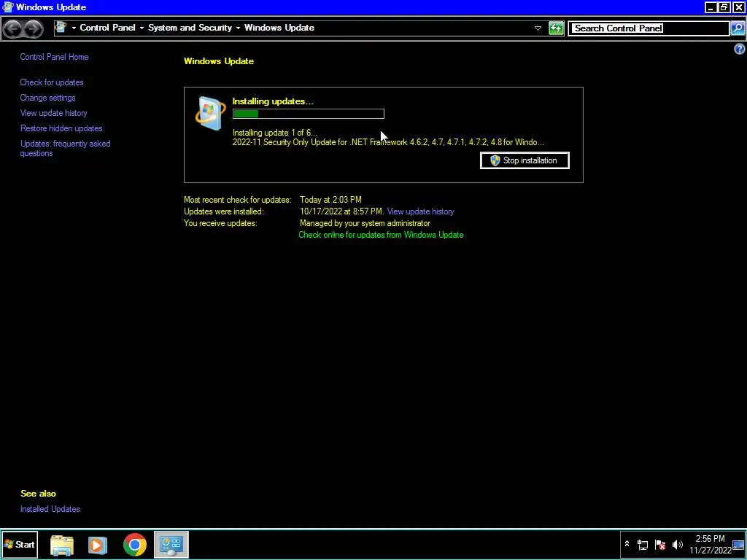Image resolution: width=747 pixels, height=560 pixels.
Task: Open the Start menu
Action: click(x=20, y=545)
